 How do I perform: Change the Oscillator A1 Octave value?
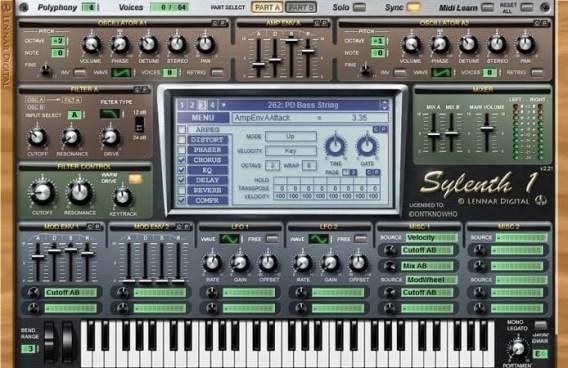pyautogui.click(x=59, y=41)
